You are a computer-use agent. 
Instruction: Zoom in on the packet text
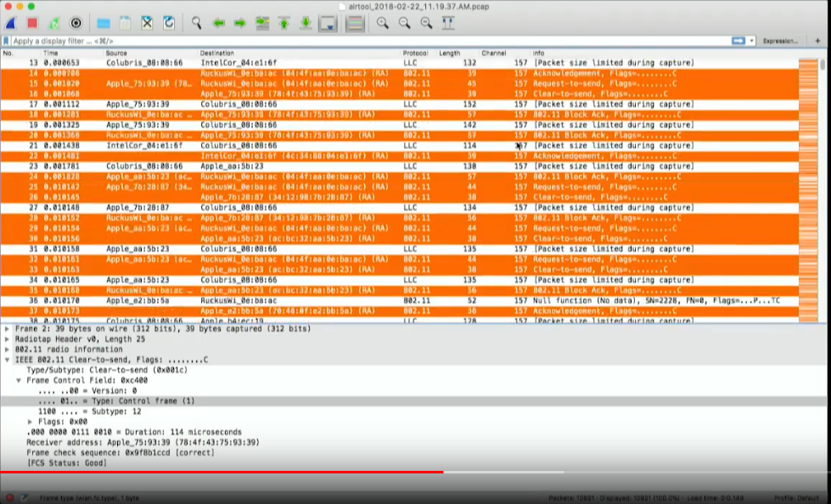coord(382,23)
